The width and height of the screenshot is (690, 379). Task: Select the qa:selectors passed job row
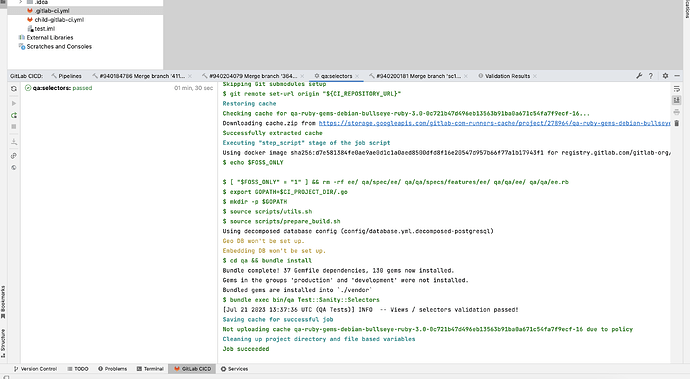click(x=119, y=88)
